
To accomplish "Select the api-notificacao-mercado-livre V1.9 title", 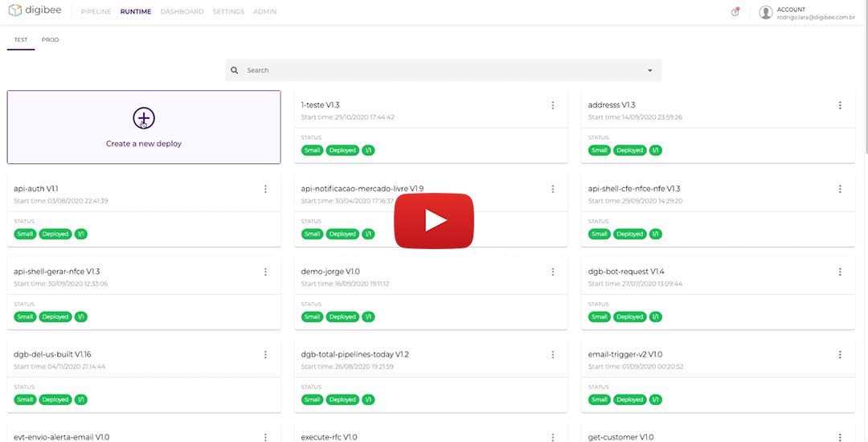I will (x=362, y=189).
